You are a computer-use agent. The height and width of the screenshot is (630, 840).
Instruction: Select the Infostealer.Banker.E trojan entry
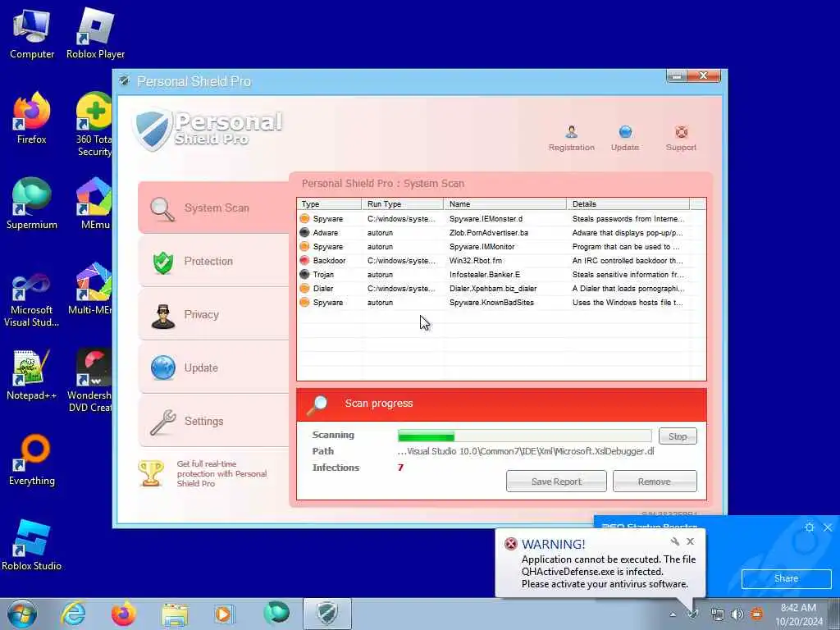click(x=501, y=274)
